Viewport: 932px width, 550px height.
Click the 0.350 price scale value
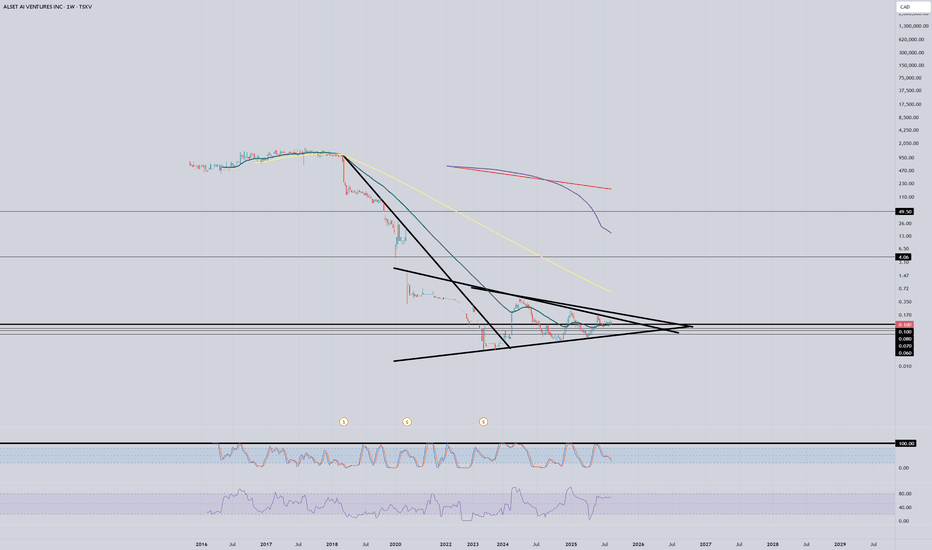pos(905,301)
